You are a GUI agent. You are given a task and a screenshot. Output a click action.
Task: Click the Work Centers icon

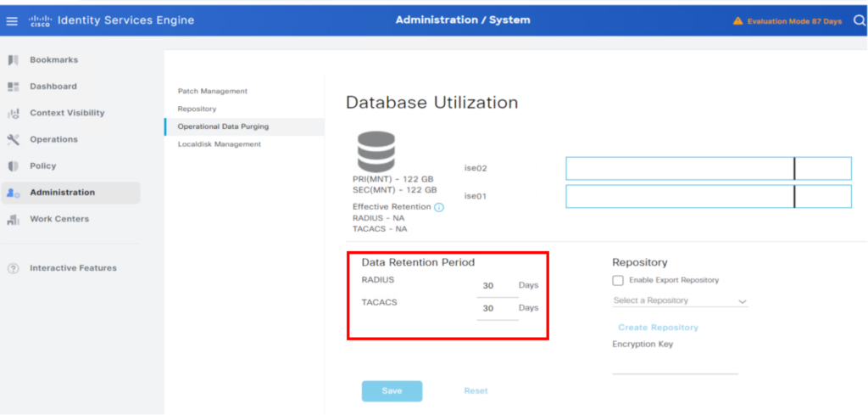(13, 220)
